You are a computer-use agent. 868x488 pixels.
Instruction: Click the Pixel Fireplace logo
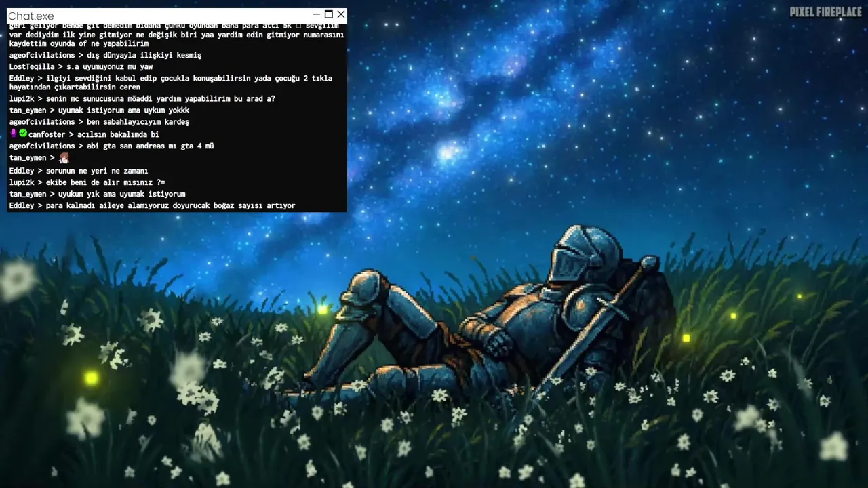[826, 12]
